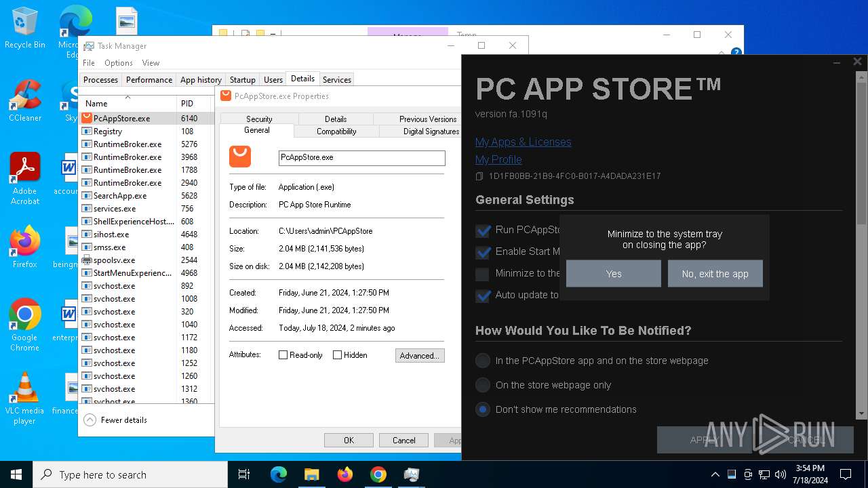Open the My Apps & Licenses link

523,142
